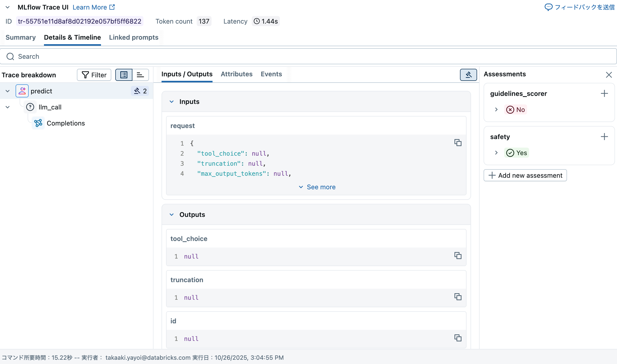
Task: Collapse the Inputs section
Action: (172, 102)
